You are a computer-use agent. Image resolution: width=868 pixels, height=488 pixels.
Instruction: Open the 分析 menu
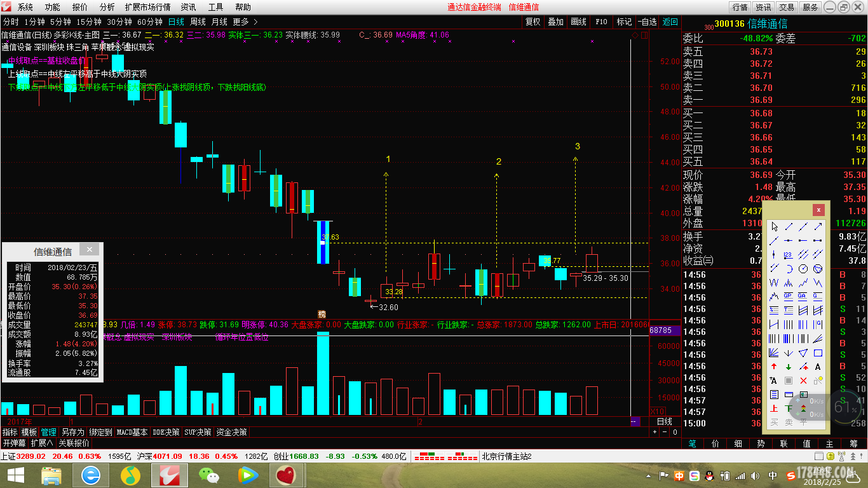pyautogui.click(x=107, y=7)
